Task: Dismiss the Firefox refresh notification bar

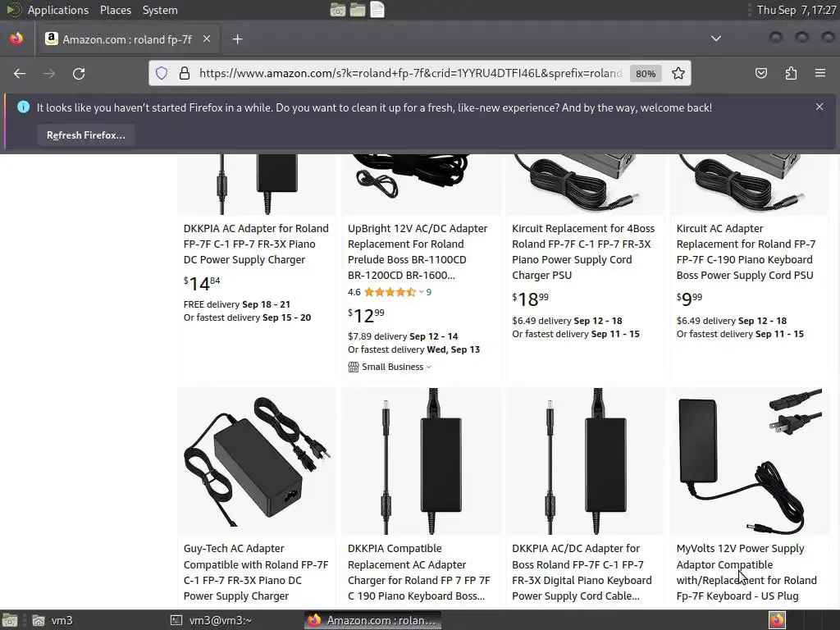Action: click(819, 107)
